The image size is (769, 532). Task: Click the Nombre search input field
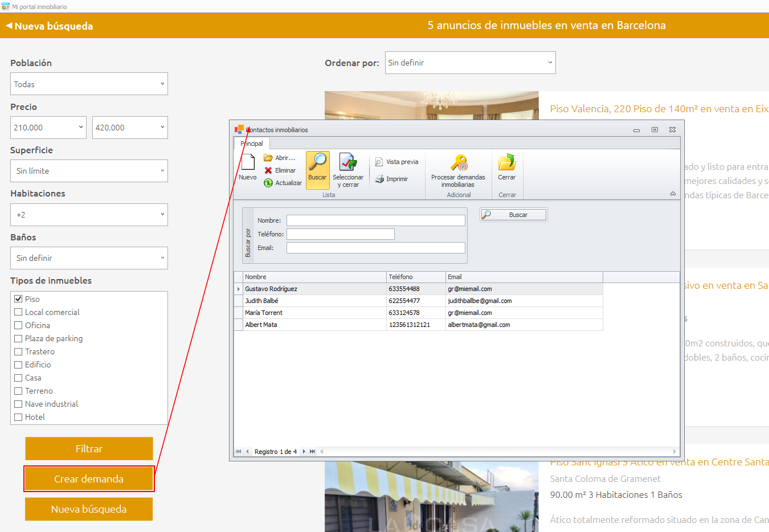375,220
